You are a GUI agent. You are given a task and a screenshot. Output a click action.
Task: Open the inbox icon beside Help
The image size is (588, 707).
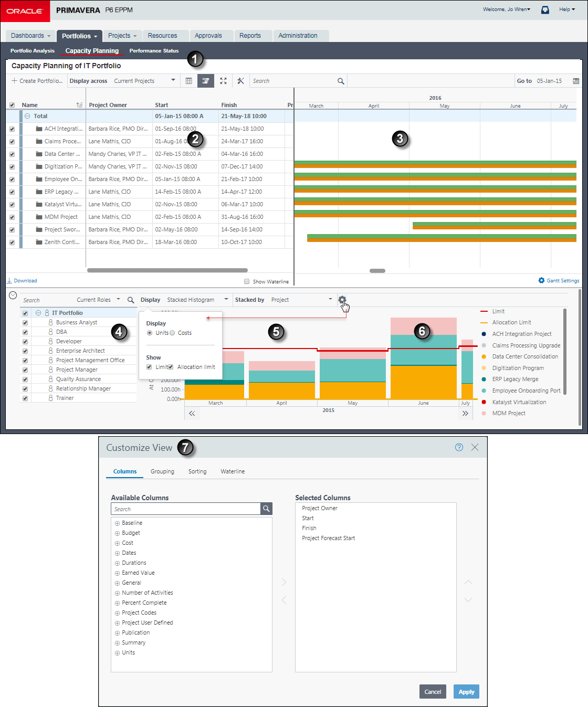pos(545,9)
